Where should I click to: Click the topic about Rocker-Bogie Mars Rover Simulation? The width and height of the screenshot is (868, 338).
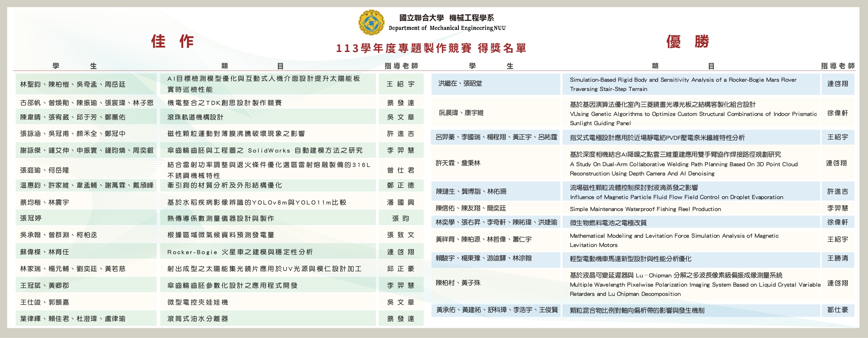[683, 84]
